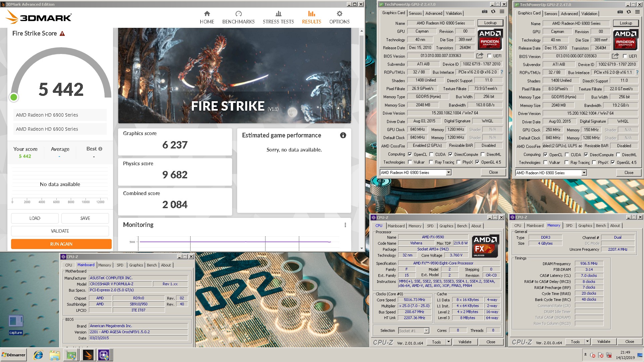Viewport: 644px width, 362px height.
Task: Click the BIOS export icon in the right GPU-Z window
Action: tap(615, 56)
